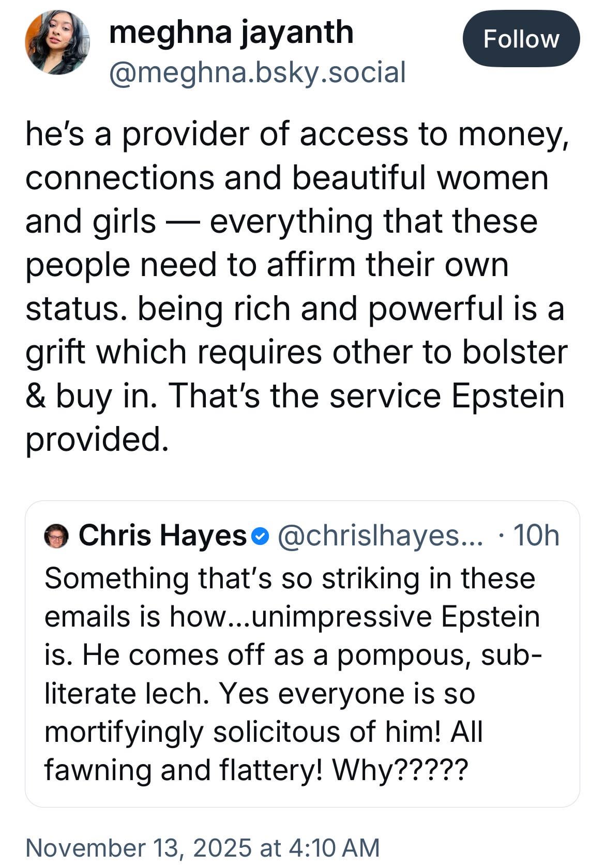The width and height of the screenshot is (605, 868).
Task: Click the '4:10 AM' time in the timestamp
Action: pyautogui.click(x=334, y=848)
